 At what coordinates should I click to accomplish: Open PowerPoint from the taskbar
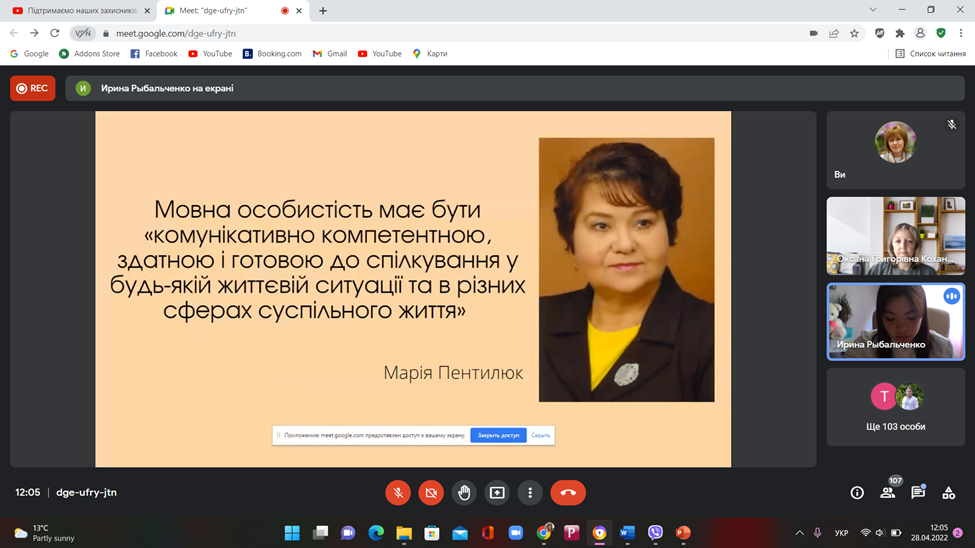[683, 533]
